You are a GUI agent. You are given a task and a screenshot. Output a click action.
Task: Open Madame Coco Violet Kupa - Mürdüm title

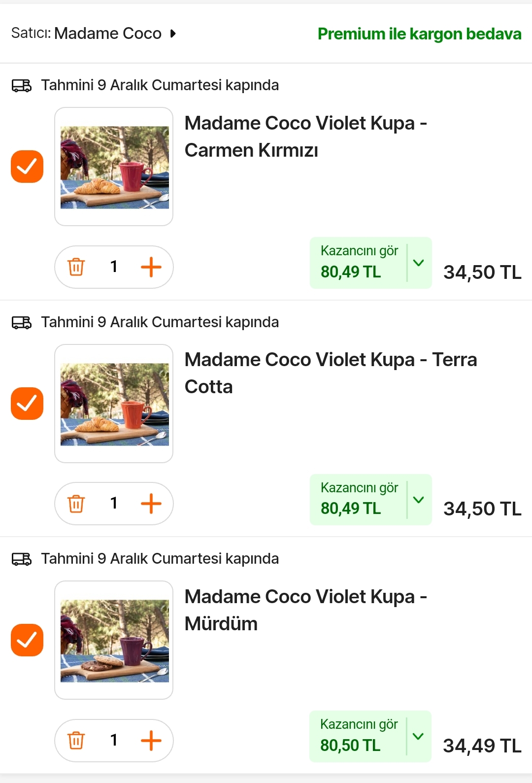(306, 610)
